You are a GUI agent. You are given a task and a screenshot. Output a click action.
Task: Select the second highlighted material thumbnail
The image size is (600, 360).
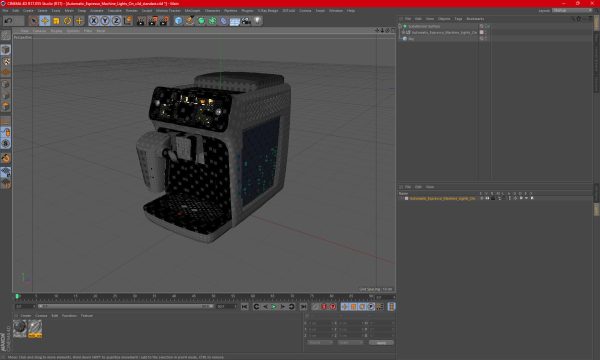tap(35, 329)
